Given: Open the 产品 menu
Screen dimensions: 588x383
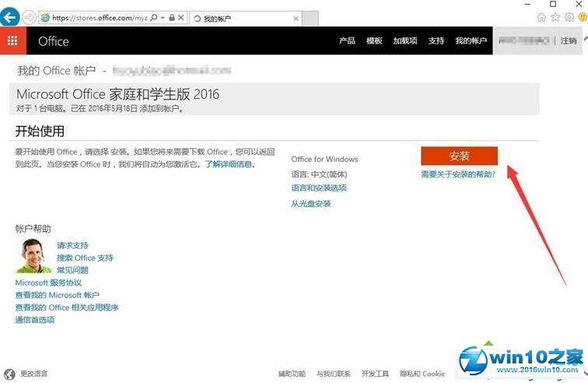Looking at the screenshot, I should [x=347, y=40].
